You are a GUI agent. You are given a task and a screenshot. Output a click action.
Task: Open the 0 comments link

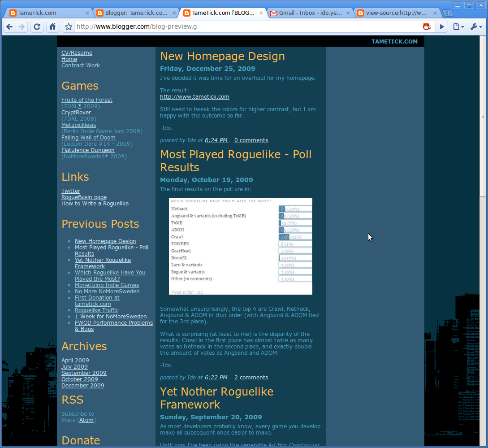[251, 140]
